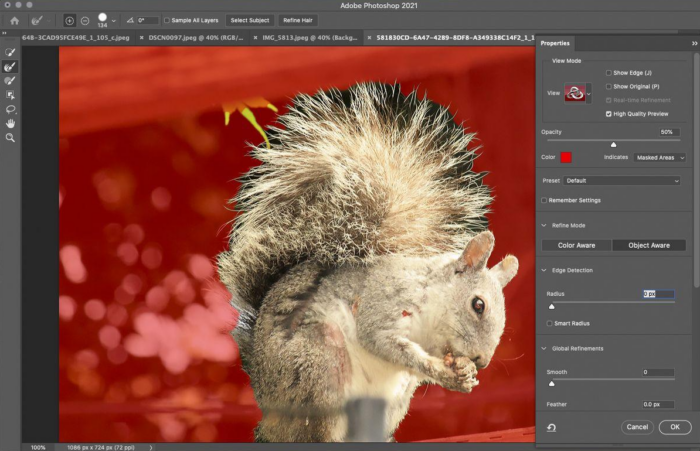Click the Select Subject button

coord(250,21)
